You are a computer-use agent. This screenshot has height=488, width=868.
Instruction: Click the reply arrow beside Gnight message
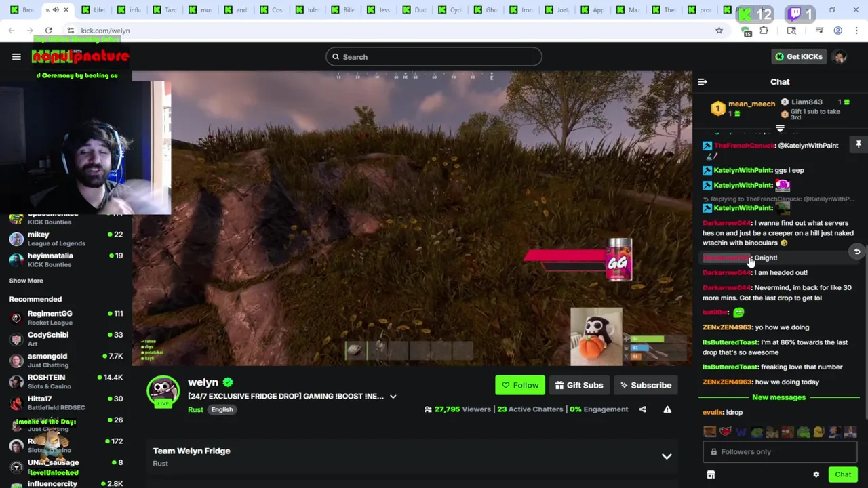point(857,252)
